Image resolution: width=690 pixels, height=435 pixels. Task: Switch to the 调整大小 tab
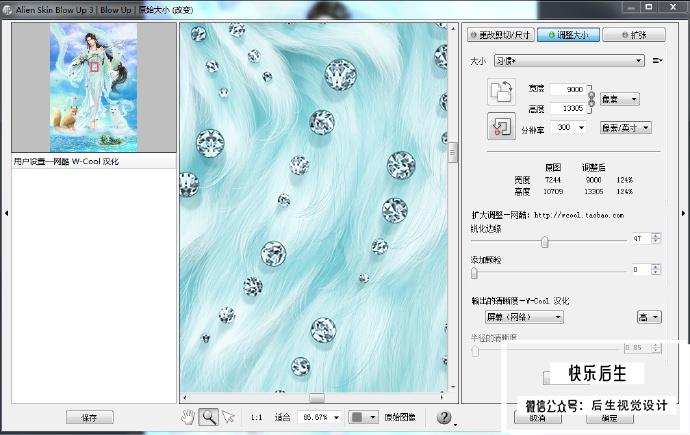click(568, 35)
